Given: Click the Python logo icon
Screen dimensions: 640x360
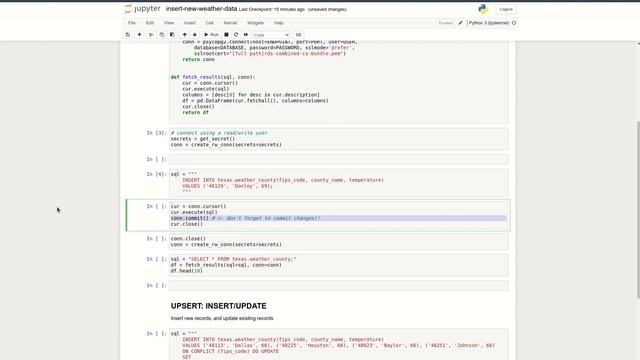Looking at the screenshot, I should (483, 9).
